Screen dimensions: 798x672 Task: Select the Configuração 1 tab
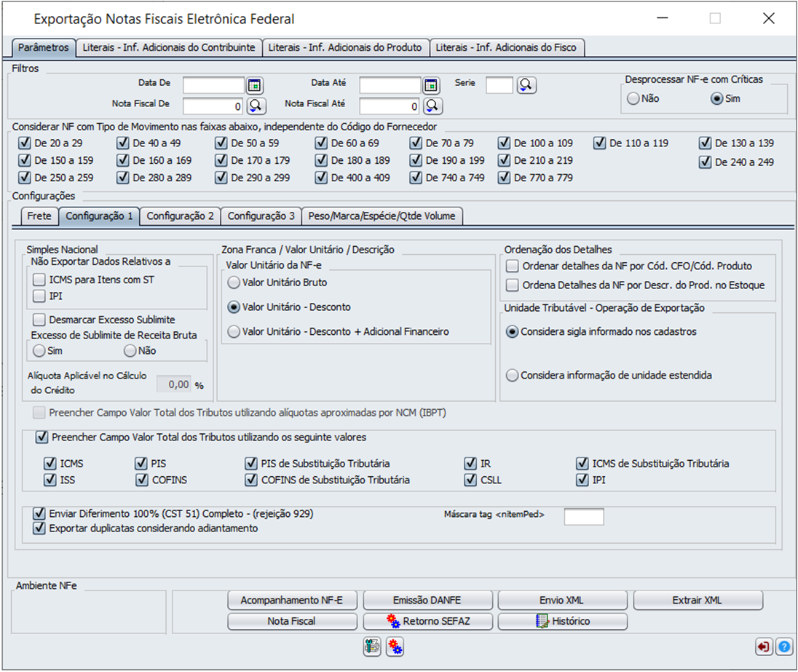pos(99,216)
